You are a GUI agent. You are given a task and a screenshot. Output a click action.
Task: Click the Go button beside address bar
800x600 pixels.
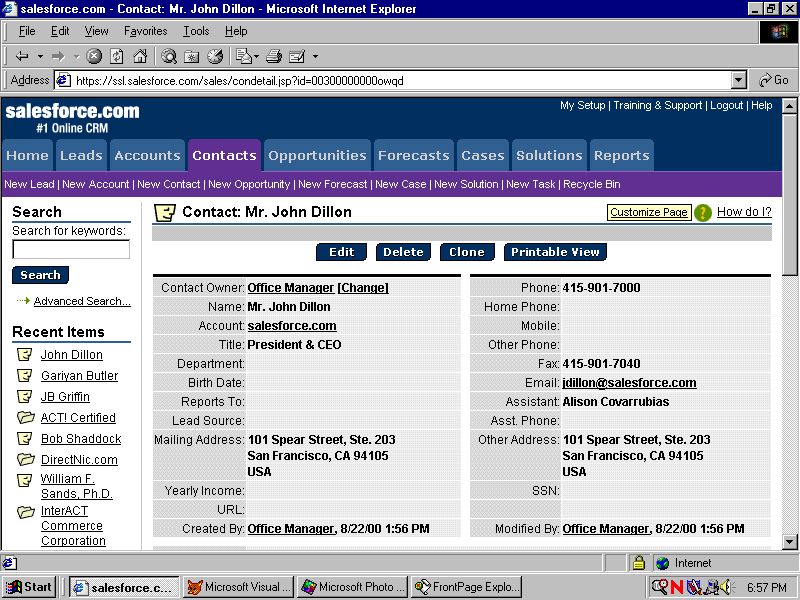coord(774,81)
